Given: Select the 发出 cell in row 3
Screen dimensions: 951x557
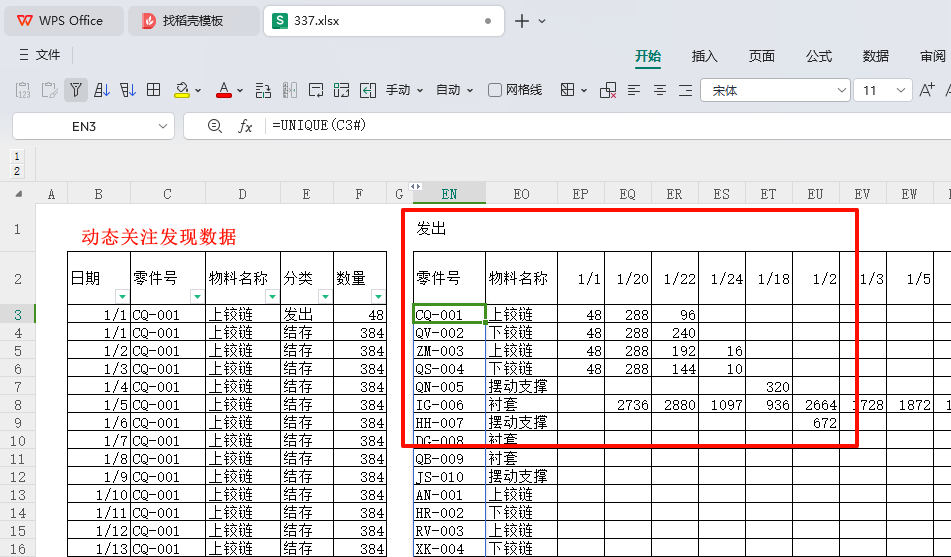Looking at the screenshot, I should click(x=307, y=314).
